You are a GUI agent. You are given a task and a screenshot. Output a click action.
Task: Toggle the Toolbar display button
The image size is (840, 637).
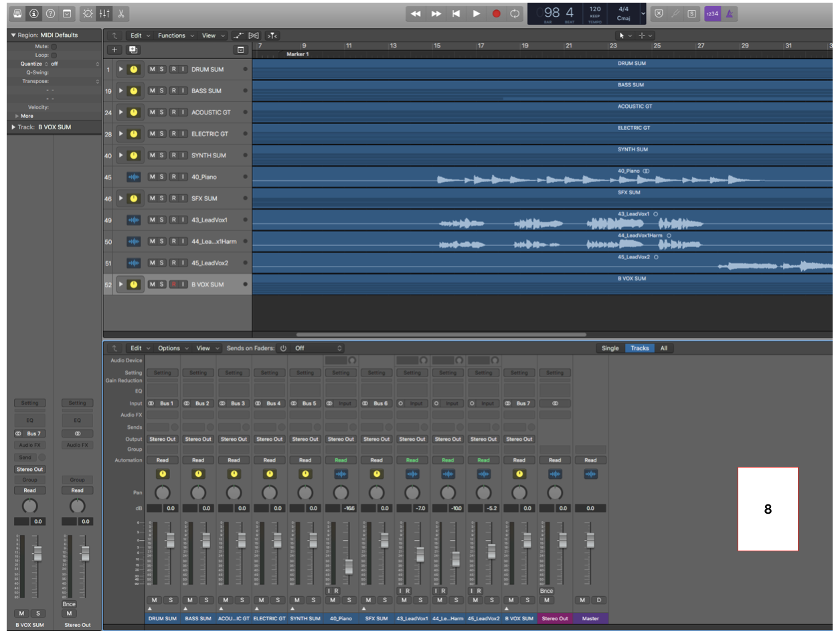(67, 13)
